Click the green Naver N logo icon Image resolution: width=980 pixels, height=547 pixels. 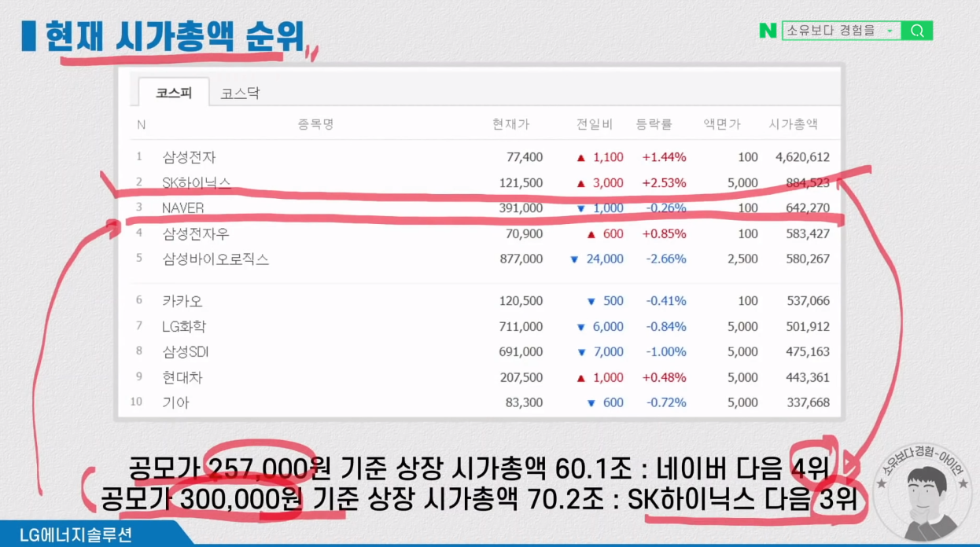tap(768, 31)
